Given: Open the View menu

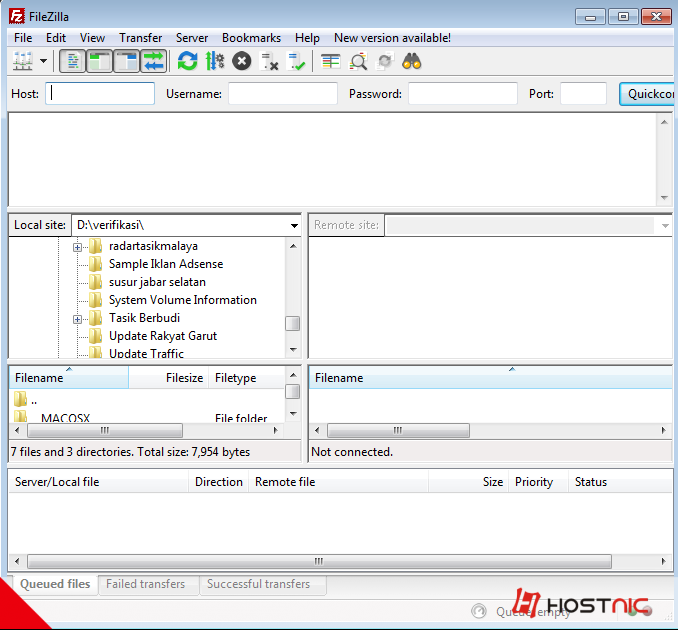Looking at the screenshot, I should (x=92, y=38).
